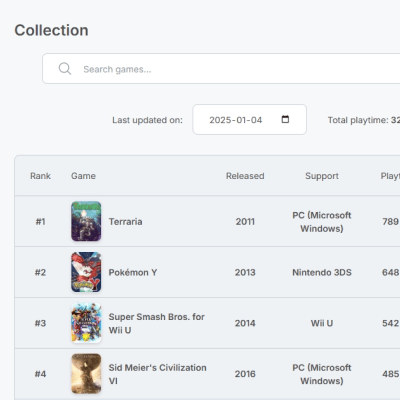Click release year 2016
This screenshot has width=400, height=400.
coord(245,374)
